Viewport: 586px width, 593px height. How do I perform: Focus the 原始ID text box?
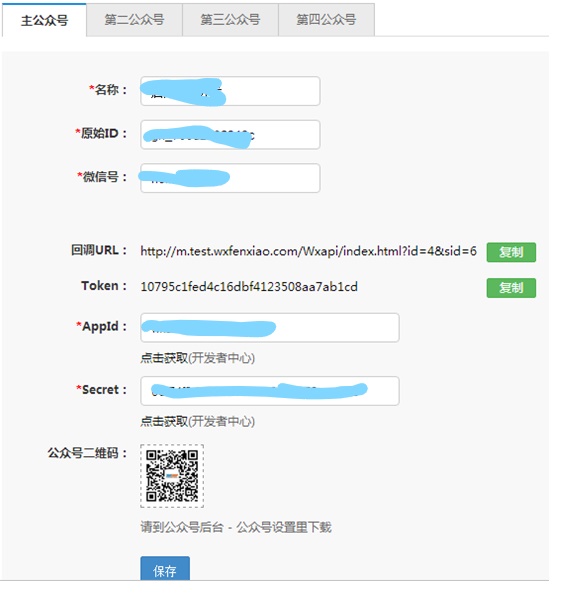[230, 135]
